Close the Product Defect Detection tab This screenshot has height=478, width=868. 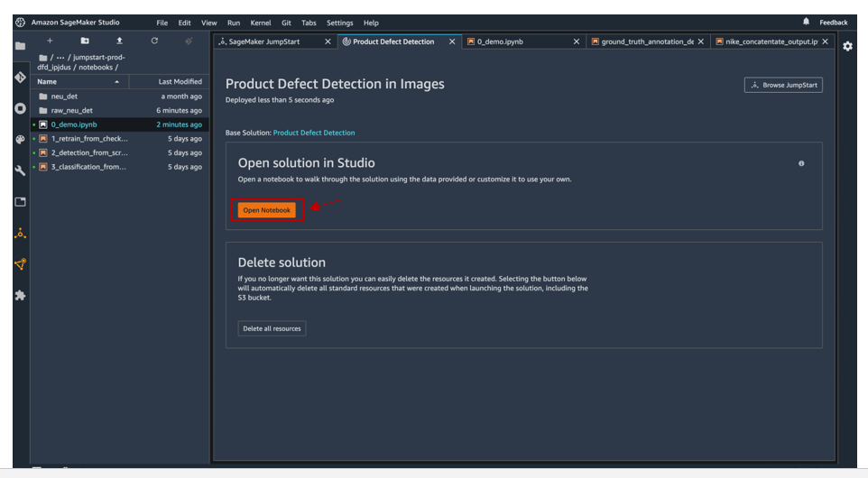[x=452, y=41]
